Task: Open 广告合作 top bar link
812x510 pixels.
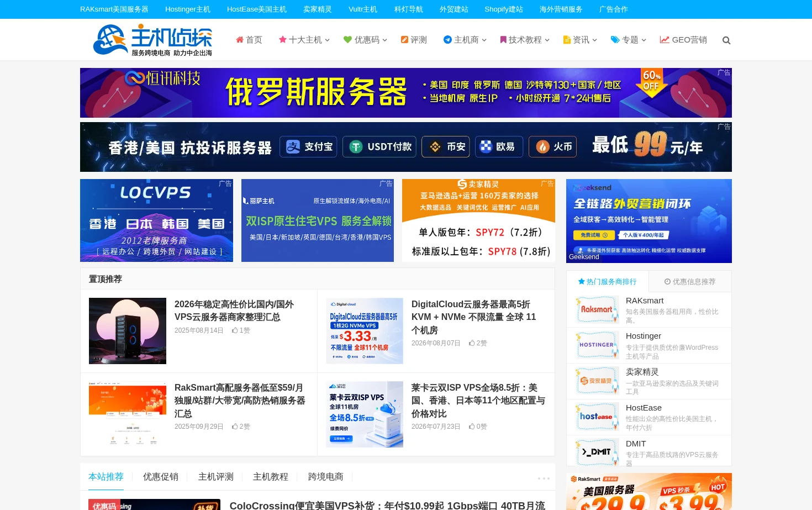Action: pos(614,9)
